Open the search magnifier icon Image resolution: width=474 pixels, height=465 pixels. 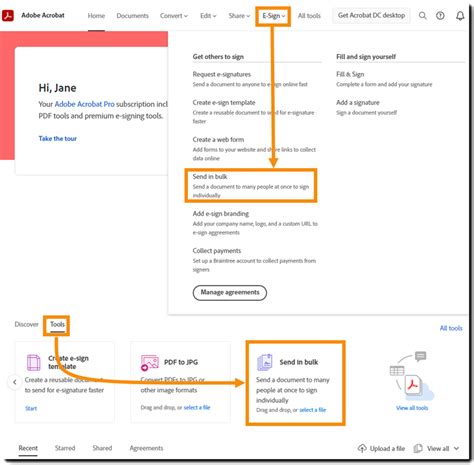[x=422, y=15]
